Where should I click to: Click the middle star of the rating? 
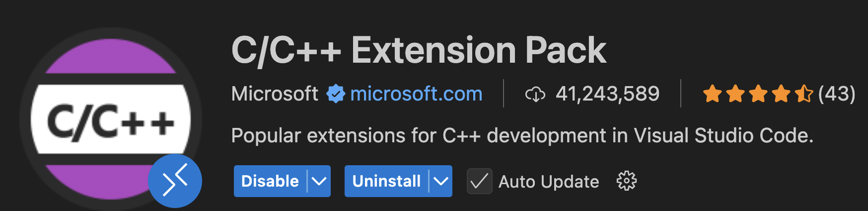click(758, 94)
